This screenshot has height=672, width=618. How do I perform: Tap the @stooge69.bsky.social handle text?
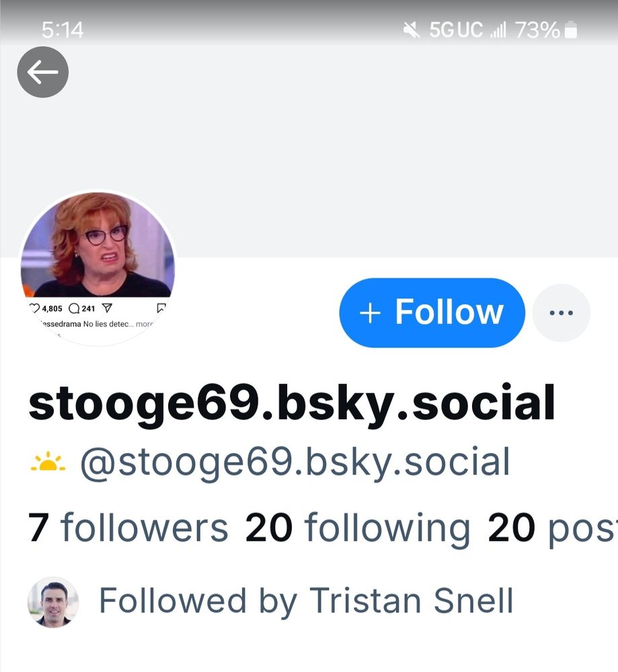[295, 462]
